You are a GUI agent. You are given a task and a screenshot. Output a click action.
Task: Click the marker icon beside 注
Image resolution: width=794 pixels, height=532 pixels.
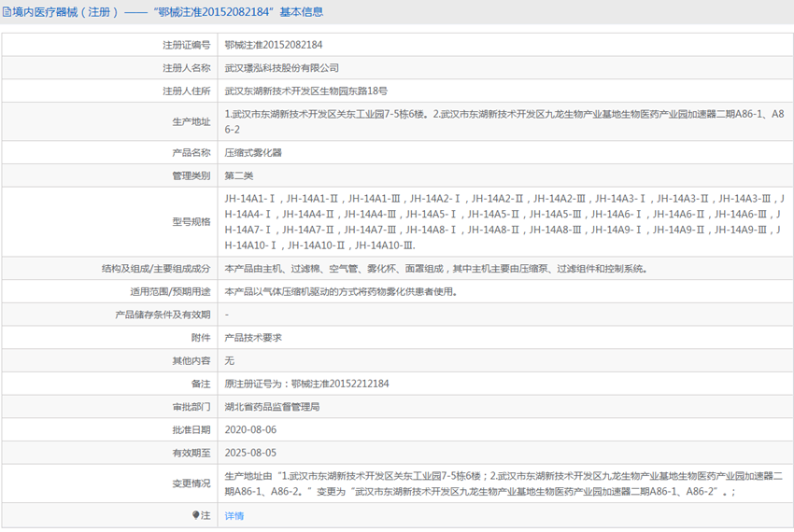click(196, 515)
